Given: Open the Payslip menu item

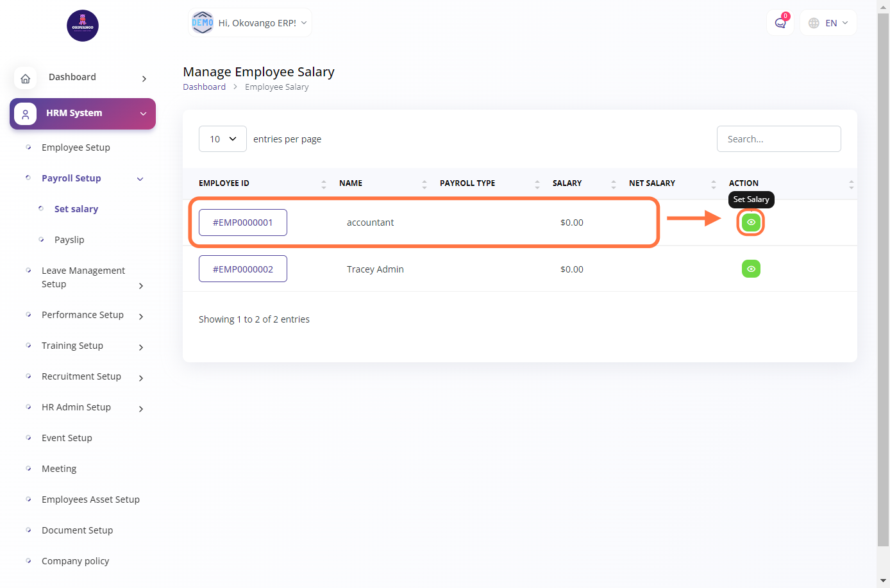Looking at the screenshot, I should pyautogui.click(x=69, y=240).
